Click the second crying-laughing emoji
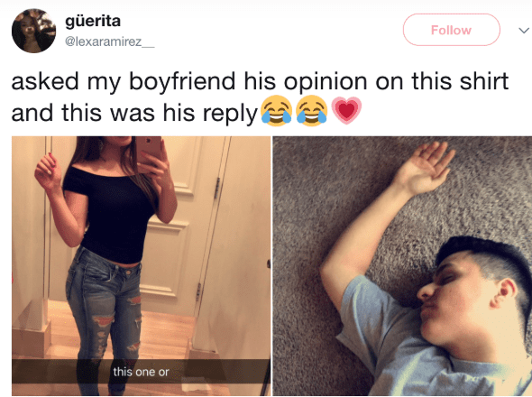This screenshot has width=532, height=397. point(311,111)
